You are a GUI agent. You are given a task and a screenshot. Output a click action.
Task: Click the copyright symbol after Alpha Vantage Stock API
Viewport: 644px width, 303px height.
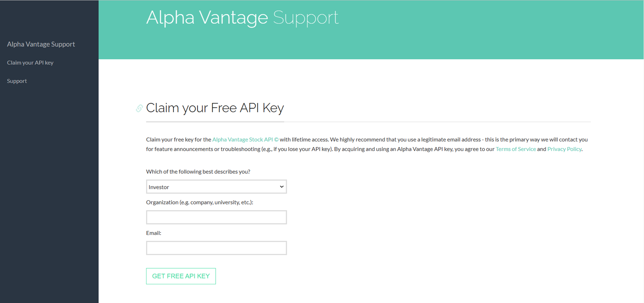pos(276,139)
